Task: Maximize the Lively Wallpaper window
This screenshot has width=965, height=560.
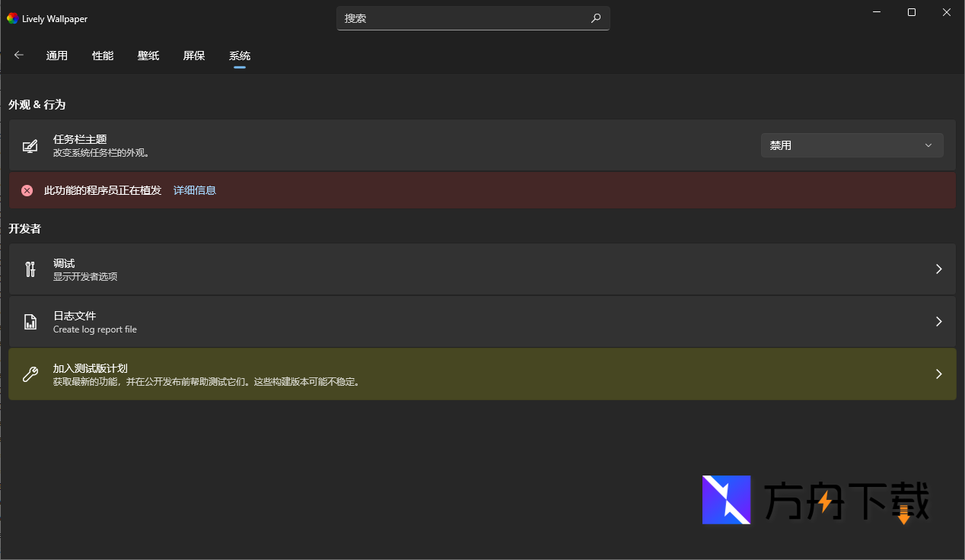Action: [x=912, y=12]
